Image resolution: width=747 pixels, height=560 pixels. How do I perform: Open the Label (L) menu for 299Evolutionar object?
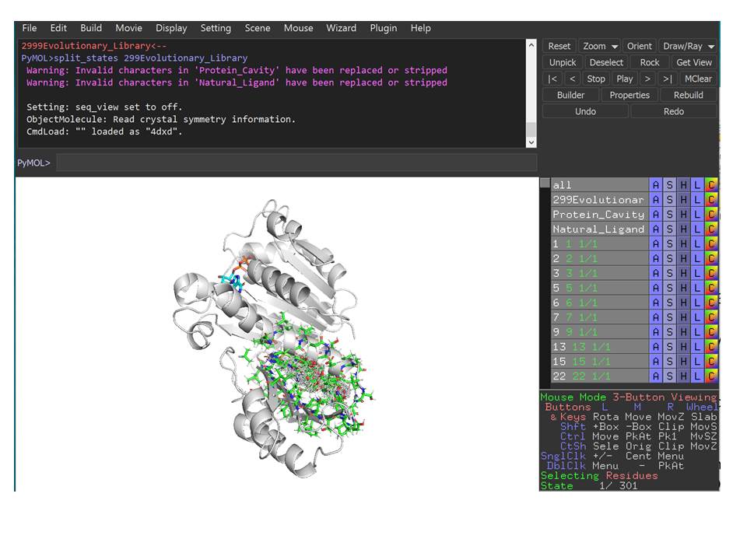tap(697, 200)
